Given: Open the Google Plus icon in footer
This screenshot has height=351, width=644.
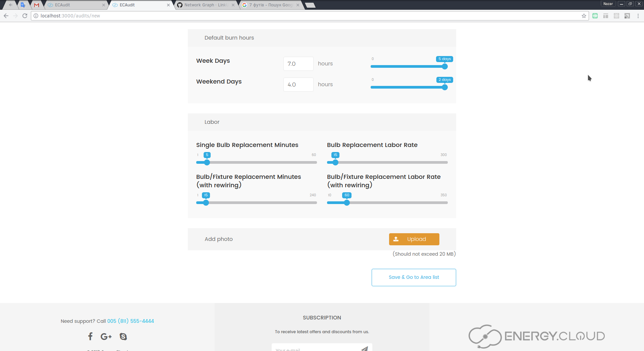Looking at the screenshot, I should 106,336.
